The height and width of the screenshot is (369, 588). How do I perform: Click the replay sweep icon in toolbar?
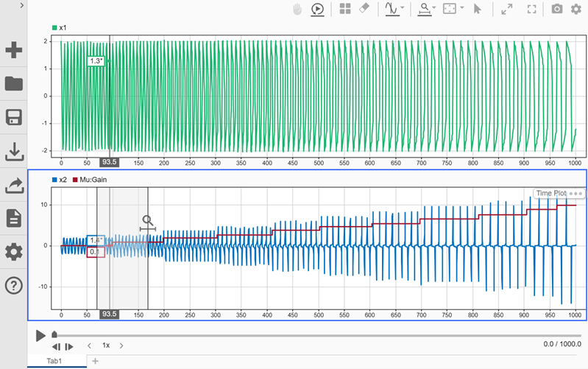[x=317, y=9]
